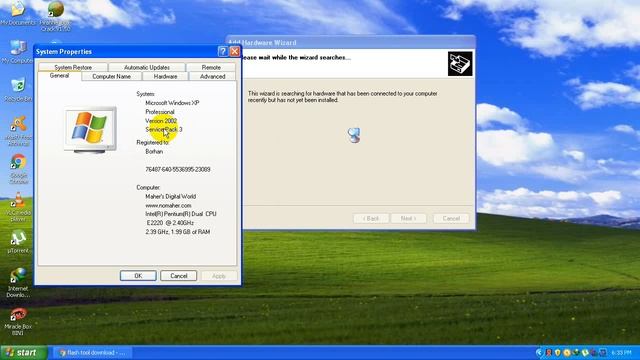This screenshot has height=360, width=640.
Task: Click the product ID 76487-640 number
Action: [x=178, y=169]
